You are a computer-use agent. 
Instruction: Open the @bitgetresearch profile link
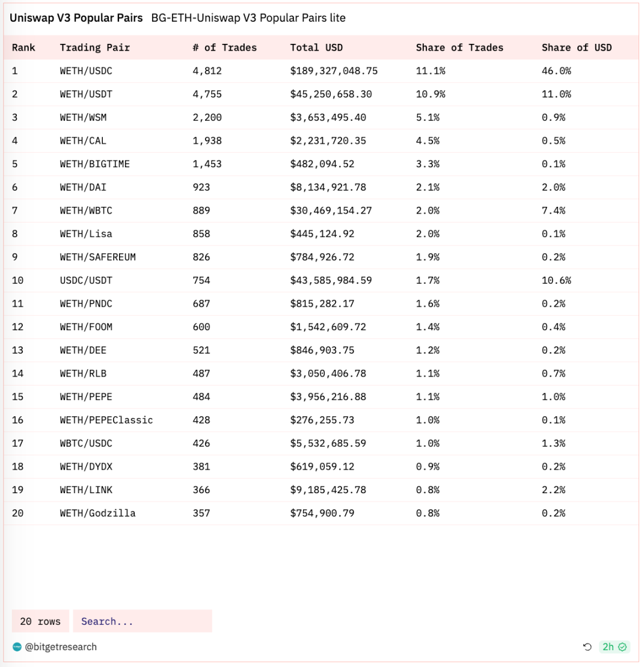coord(61,647)
